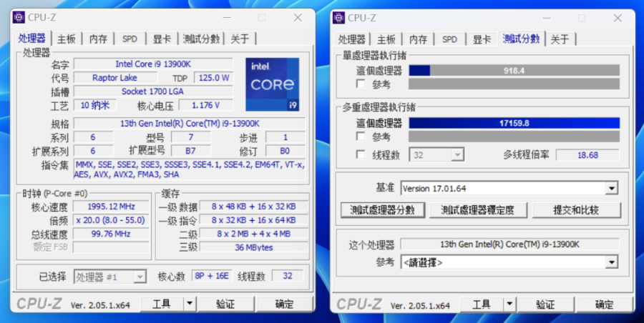Screen dimensions: 644x323
Task: Click single-thread score bar showing 918.4
Action: (x=514, y=71)
